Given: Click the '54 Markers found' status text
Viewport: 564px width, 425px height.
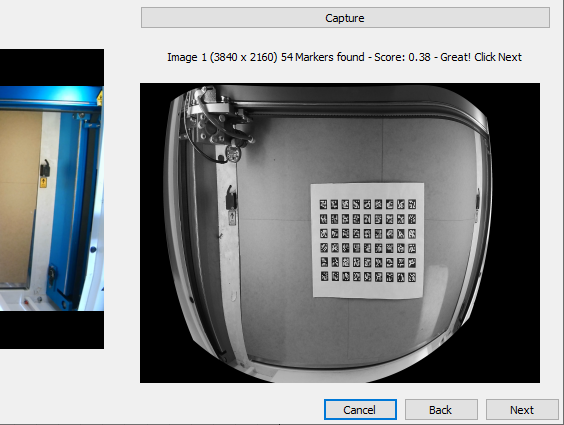Looking at the screenshot, I should [323, 57].
